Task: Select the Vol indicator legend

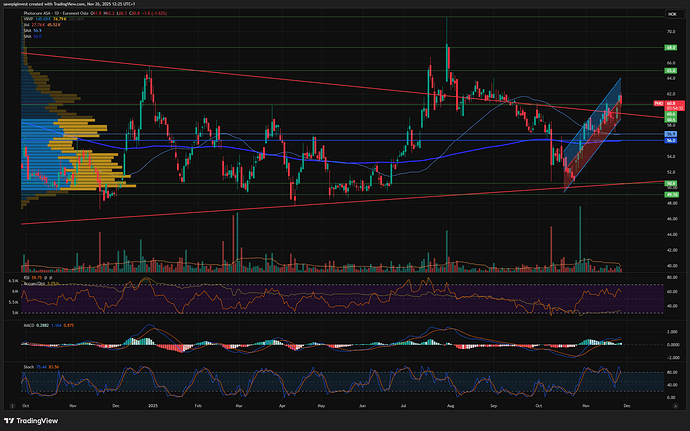Action: (x=27, y=25)
